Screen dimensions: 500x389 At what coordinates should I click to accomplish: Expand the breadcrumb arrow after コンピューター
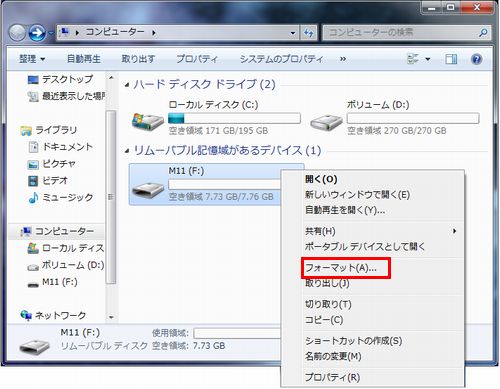[x=154, y=33]
